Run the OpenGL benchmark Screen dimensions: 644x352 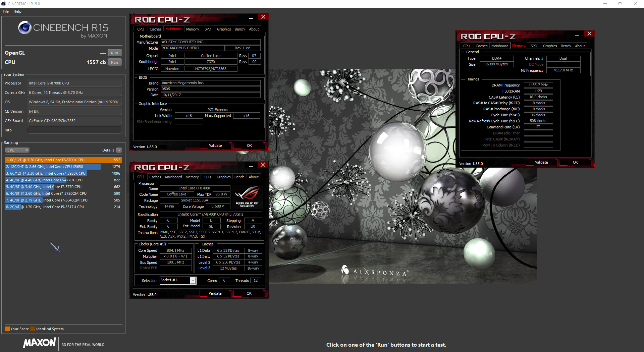pos(115,53)
